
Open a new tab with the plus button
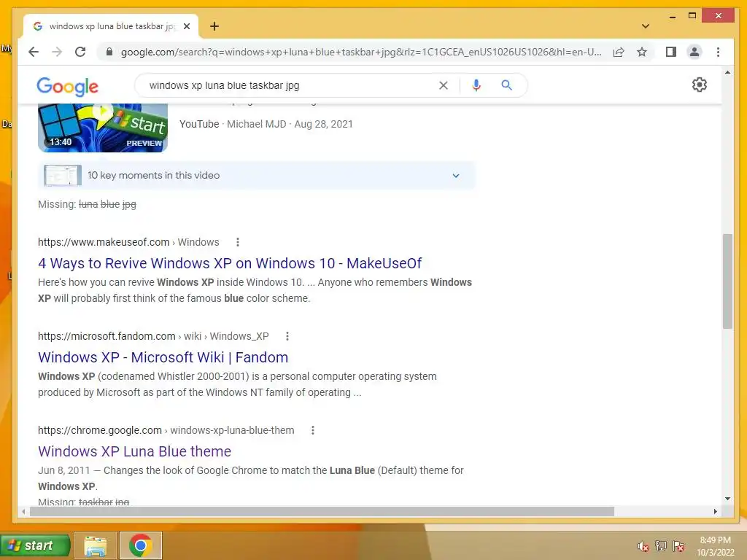tap(214, 26)
